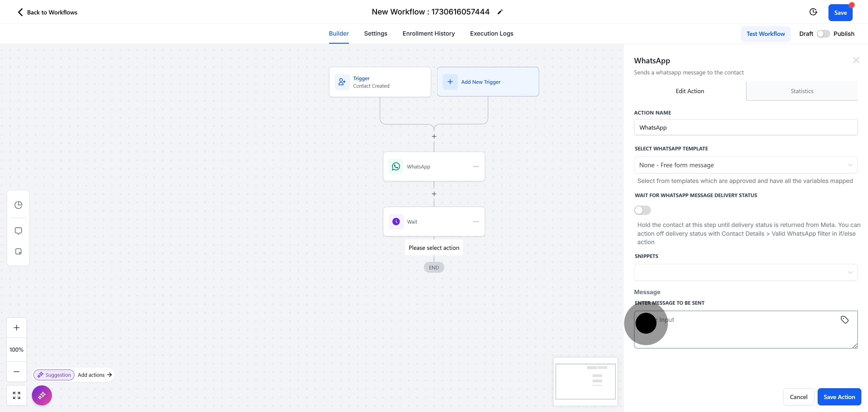Zoom out the canvas with minus
The image size is (868, 412).
point(17,372)
